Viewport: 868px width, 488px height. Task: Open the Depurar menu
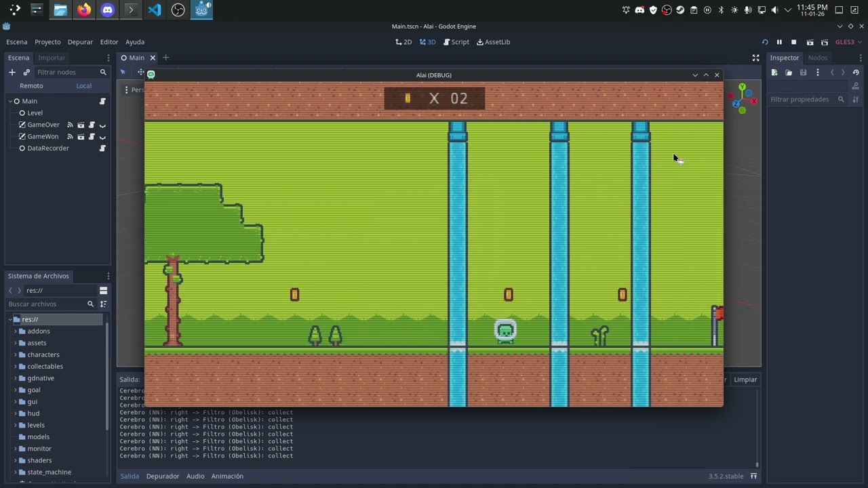[80, 42]
